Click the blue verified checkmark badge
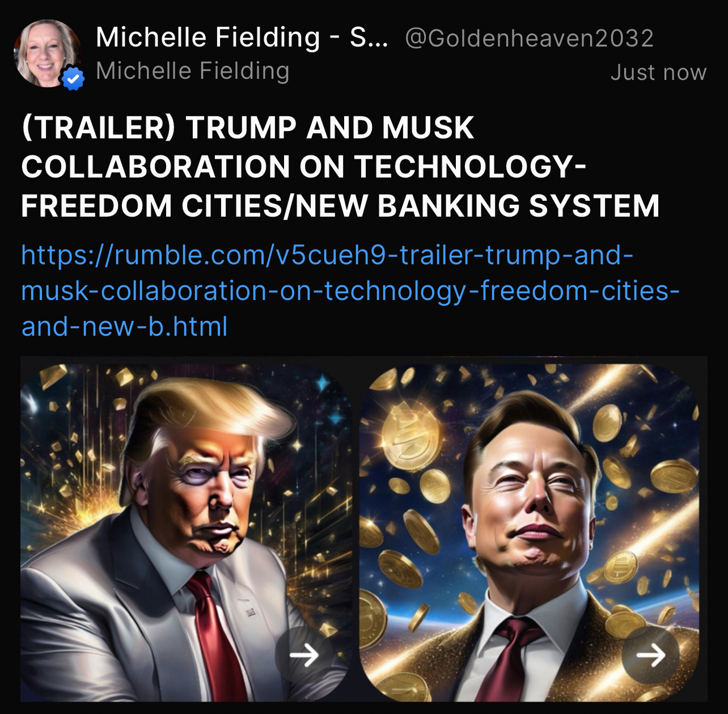 pyautogui.click(x=73, y=79)
